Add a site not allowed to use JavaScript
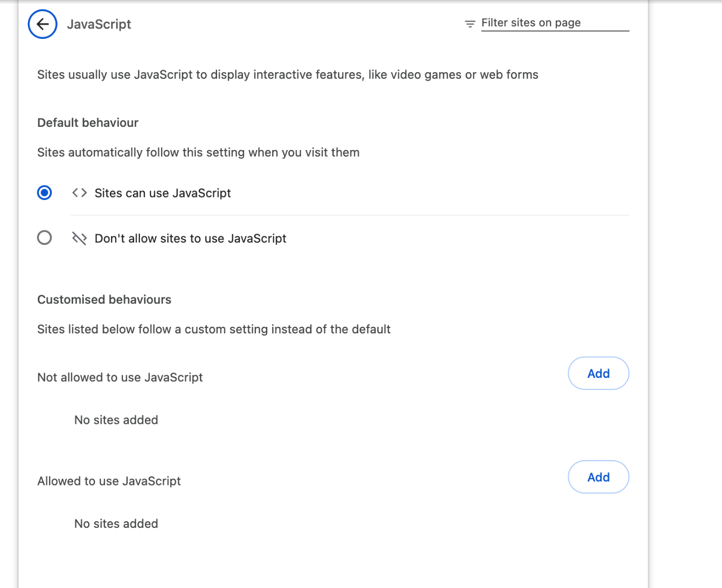722x588 pixels. [598, 373]
